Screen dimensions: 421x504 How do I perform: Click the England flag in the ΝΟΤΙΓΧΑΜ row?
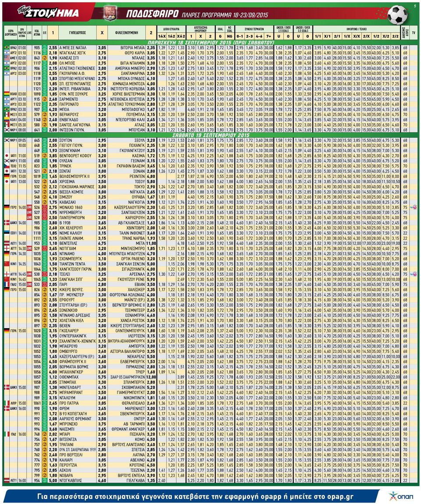coord(7,248)
